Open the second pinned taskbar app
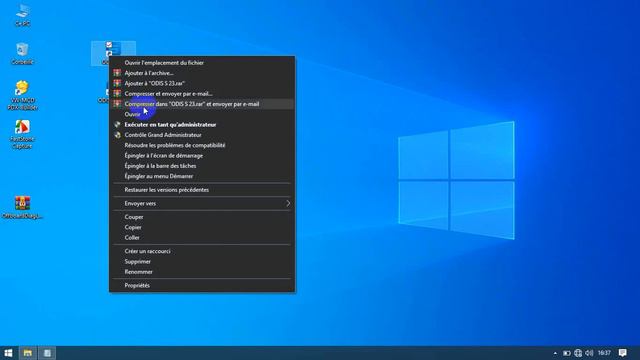The image size is (640, 360). coord(47,353)
